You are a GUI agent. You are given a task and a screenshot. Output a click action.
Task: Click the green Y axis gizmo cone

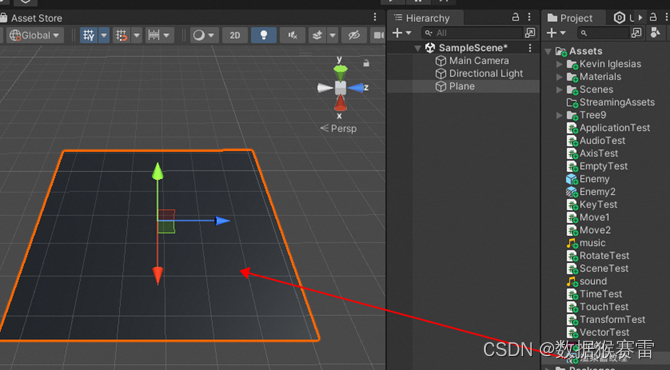pyautogui.click(x=340, y=73)
